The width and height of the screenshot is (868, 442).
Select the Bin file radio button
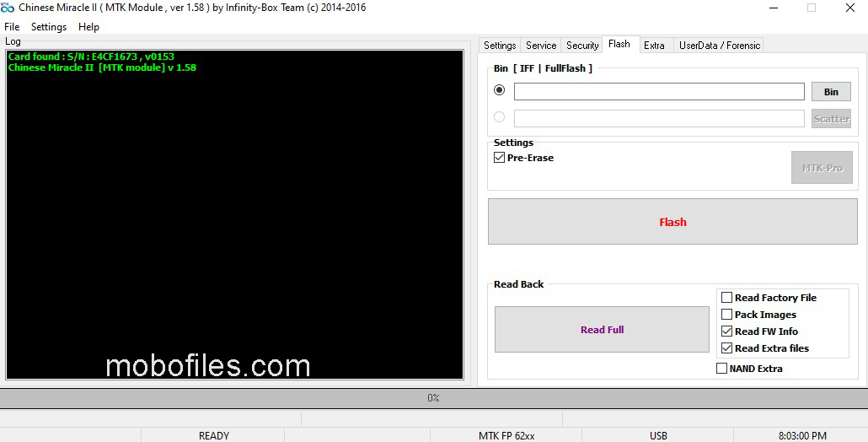click(x=500, y=89)
